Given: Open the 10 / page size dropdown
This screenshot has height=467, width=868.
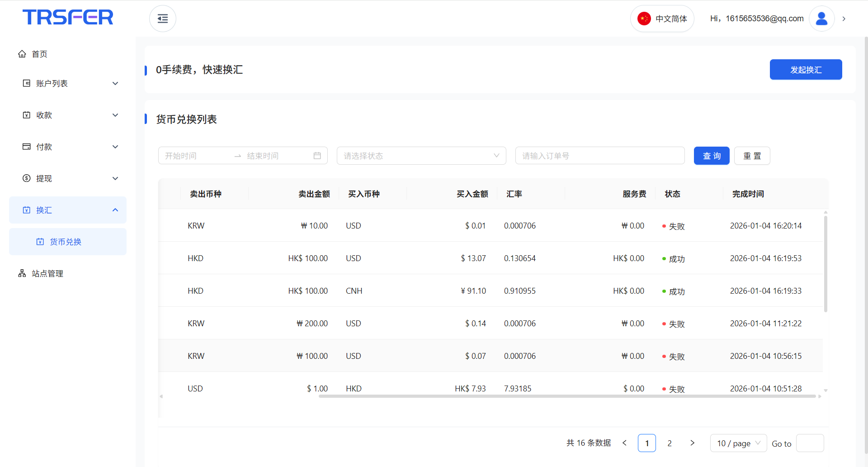Looking at the screenshot, I should (x=738, y=443).
